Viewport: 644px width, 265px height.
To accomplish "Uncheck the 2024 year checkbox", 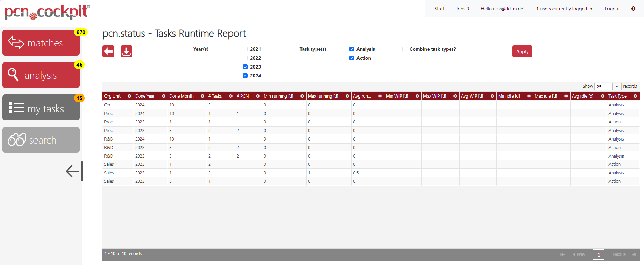I will click(245, 76).
